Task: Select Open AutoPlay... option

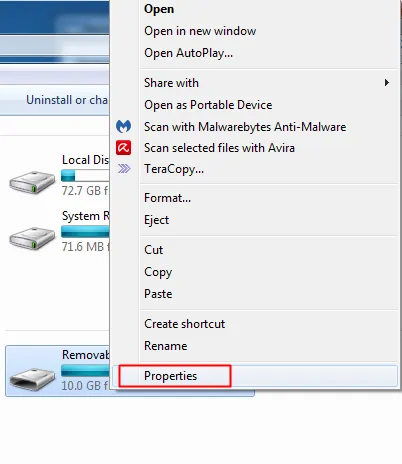Action: click(188, 53)
